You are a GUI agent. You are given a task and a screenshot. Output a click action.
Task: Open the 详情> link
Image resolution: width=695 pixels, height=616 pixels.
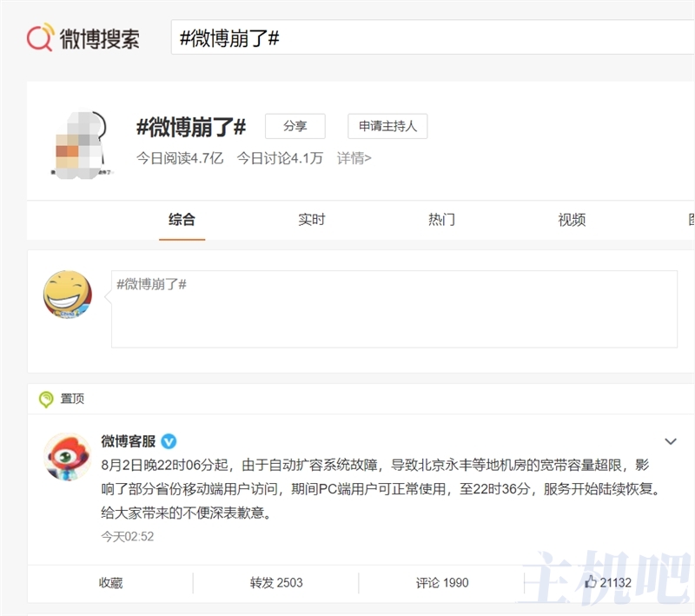(x=354, y=158)
